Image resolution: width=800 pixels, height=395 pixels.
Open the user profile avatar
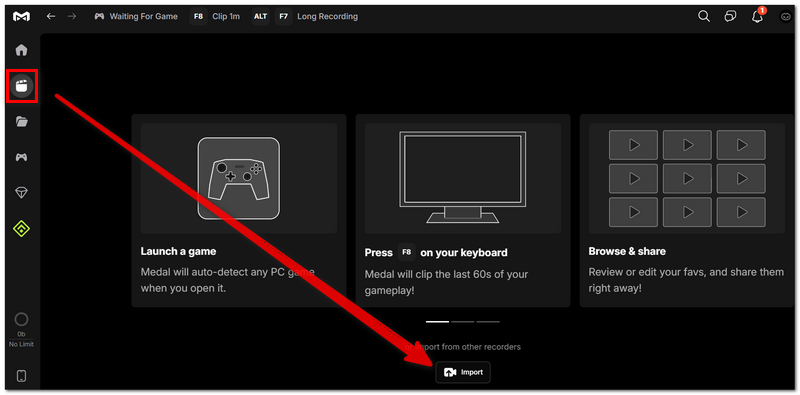pos(785,16)
